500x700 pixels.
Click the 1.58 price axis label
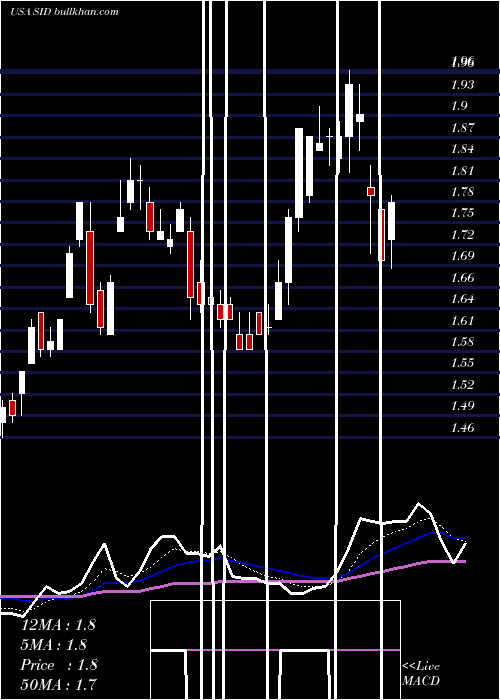462,342
